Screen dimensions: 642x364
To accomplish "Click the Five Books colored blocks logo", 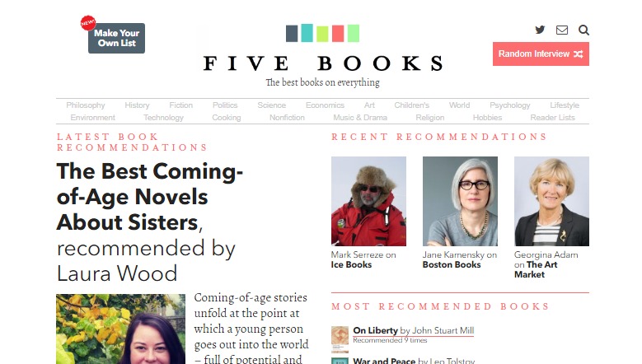I will point(322,33).
